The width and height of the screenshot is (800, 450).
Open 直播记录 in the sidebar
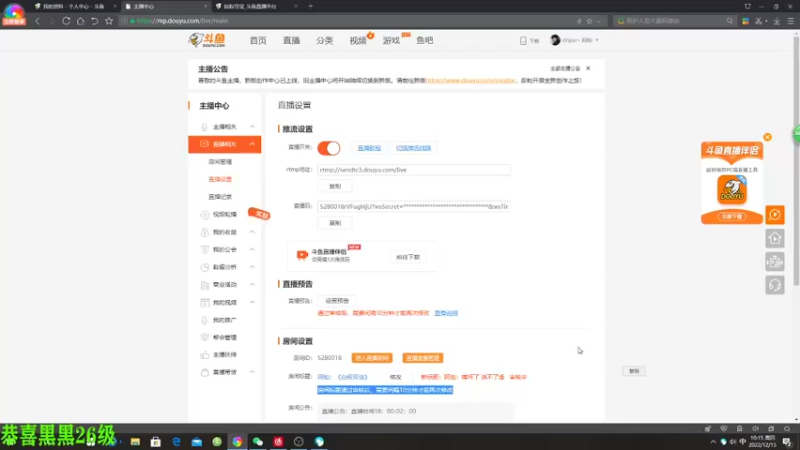pos(220,196)
